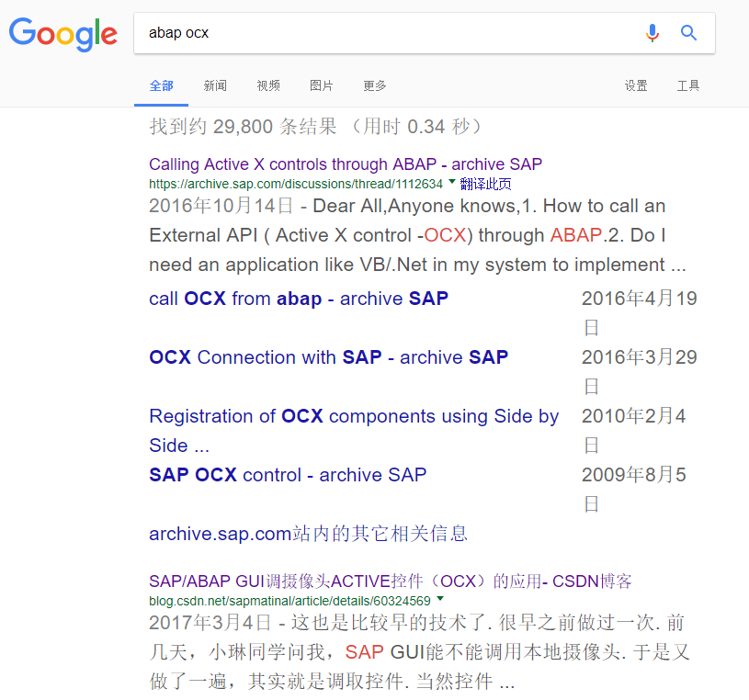The height and width of the screenshot is (700, 749).
Task: Open 'Calling Active X controls through ABAP' result
Action: point(346,164)
